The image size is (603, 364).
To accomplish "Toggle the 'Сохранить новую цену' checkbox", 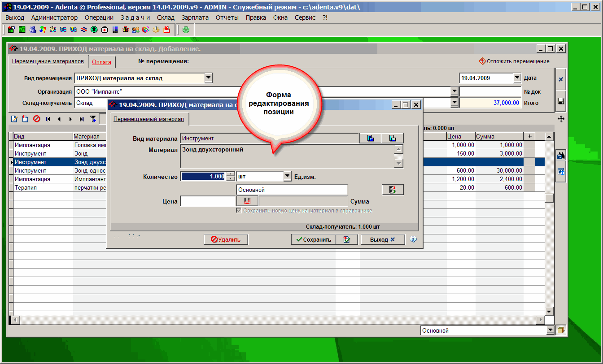I will [x=239, y=210].
